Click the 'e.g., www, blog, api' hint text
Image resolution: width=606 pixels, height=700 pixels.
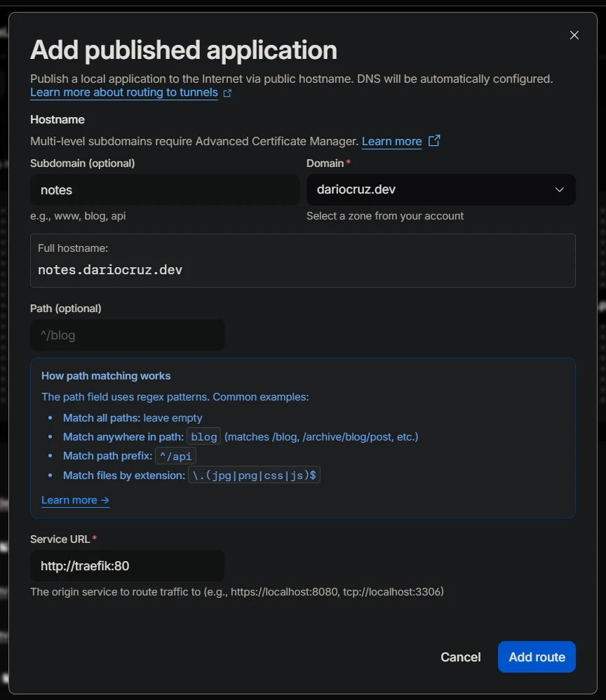point(78,216)
